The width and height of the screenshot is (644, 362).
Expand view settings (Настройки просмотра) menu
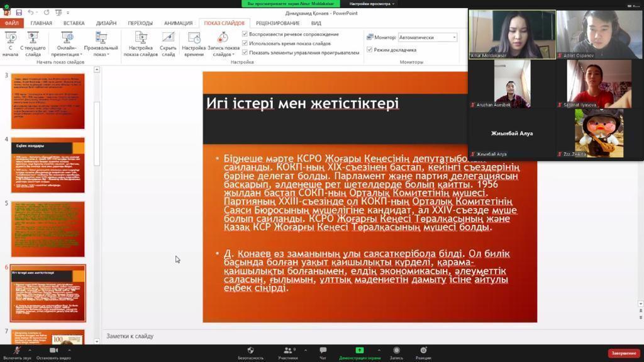click(x=372, y=4)
